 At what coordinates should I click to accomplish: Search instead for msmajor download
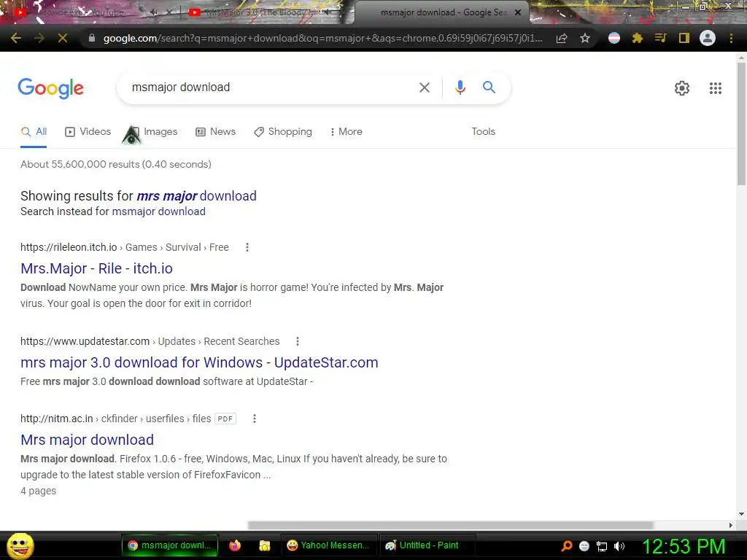pos(158,211)
